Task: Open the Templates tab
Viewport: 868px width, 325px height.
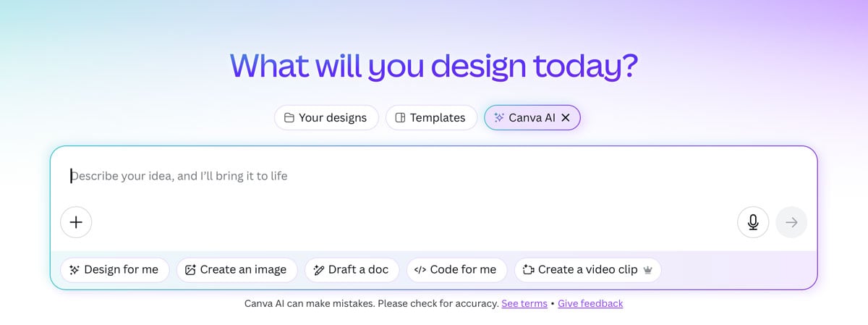Action: [431, 117]
